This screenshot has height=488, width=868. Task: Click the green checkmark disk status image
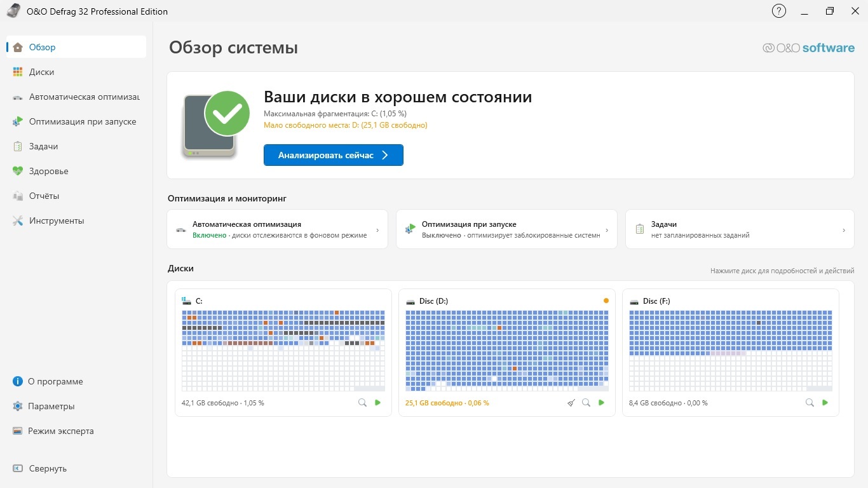pyautogui.click(x=216, y=125)
